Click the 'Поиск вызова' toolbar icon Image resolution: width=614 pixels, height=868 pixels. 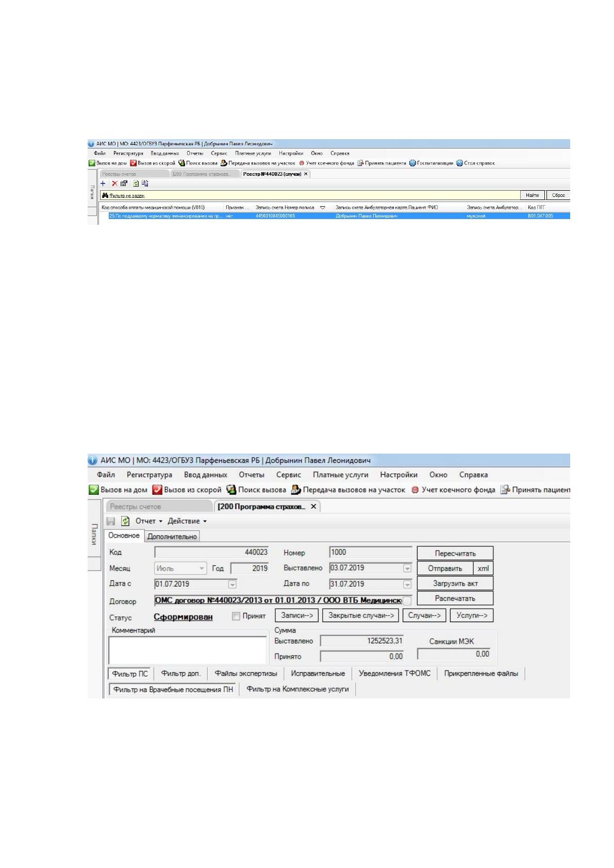[231, 490]
